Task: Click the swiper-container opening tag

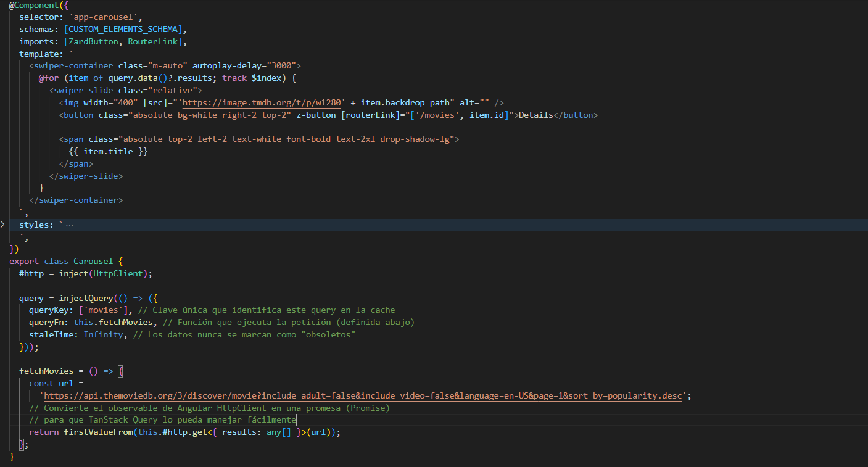Action: (74, 65)
